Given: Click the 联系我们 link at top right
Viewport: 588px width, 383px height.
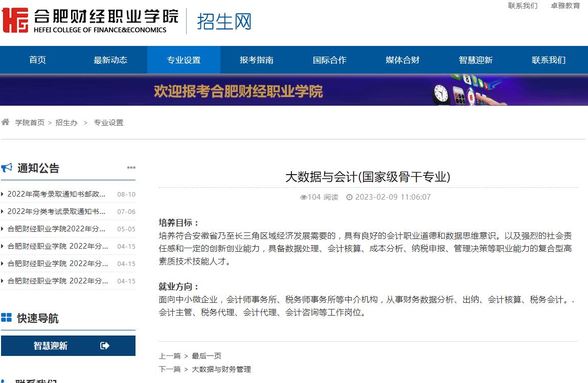Looking at the screenshot, I should click(x=523, y=6).
